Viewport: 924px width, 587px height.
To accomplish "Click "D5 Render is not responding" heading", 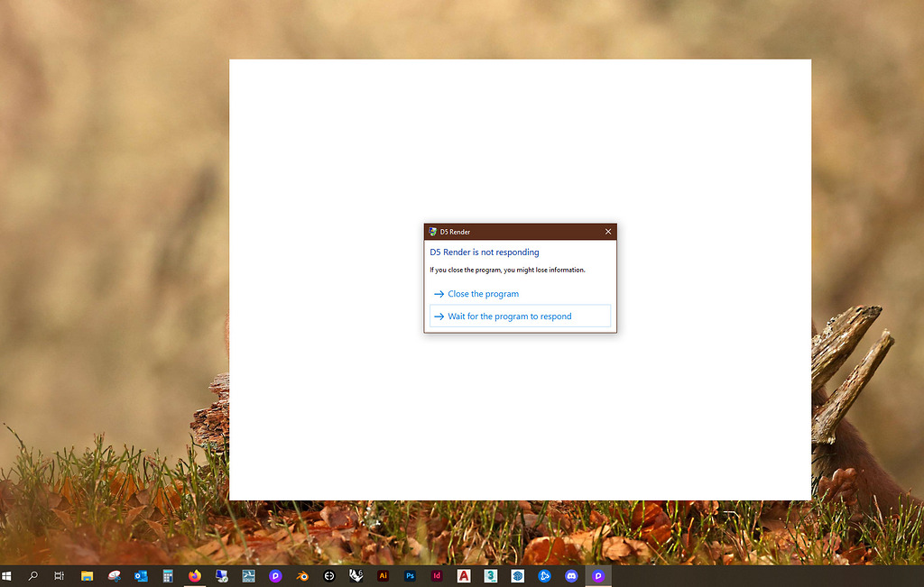I will pyautogui.click(x=485, y=252).
